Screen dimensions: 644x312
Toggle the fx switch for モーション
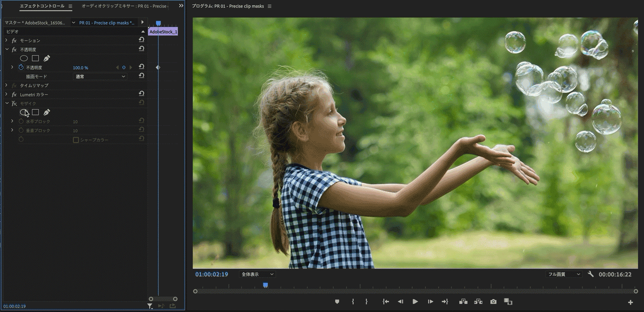click(14, 41)
